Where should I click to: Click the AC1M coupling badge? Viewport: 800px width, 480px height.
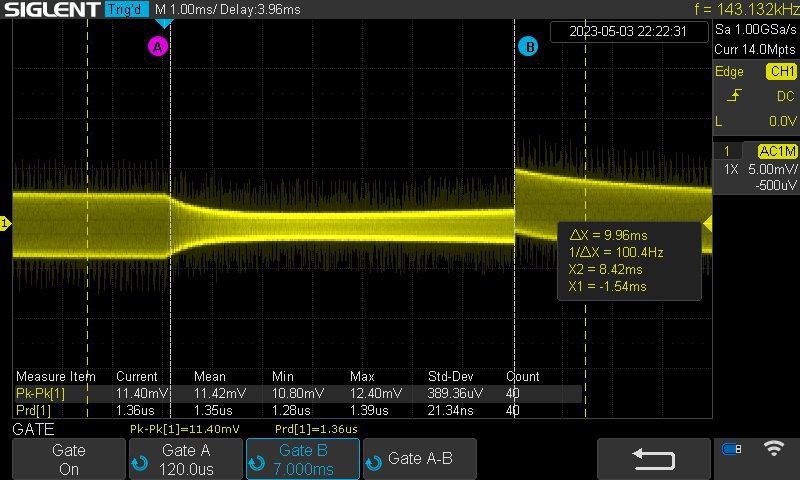[777, 151]
